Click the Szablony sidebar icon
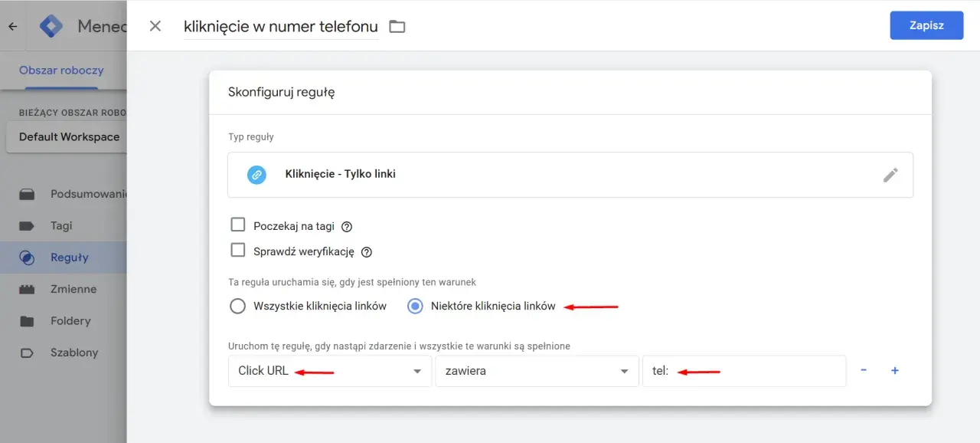Screen dimensions: 980x443 point(27,353)
